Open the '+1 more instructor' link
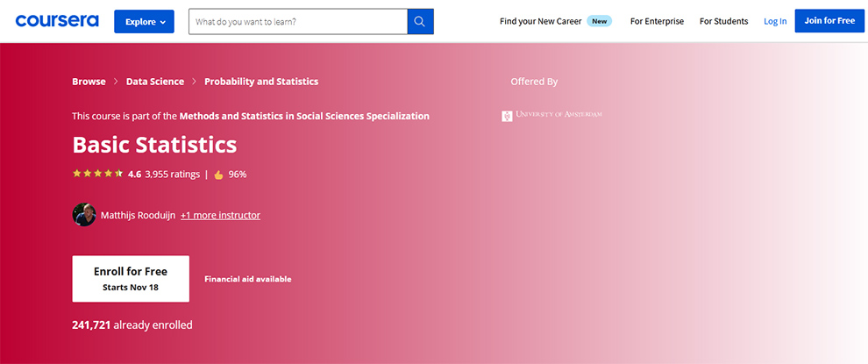This screenshot has height=364, width=868. tap(220, 215)
